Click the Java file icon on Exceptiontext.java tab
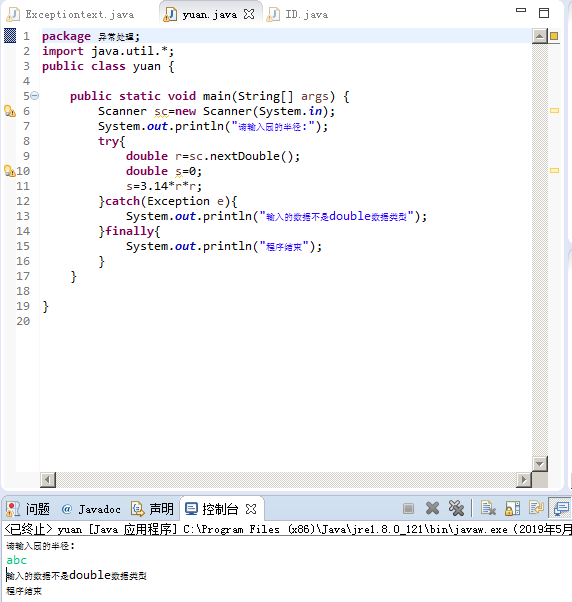Image resolution: width=572 pixels, height=602 pixels. click(13, 15)
